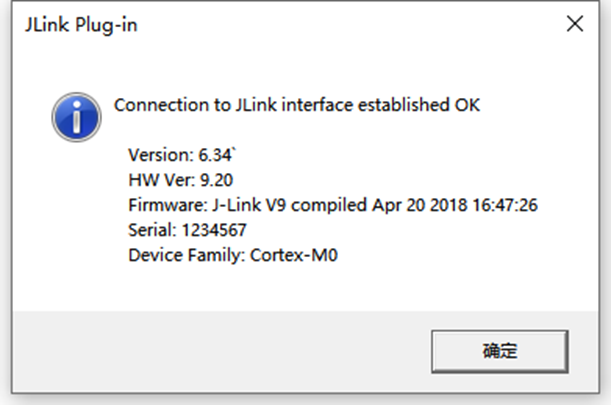Click the Serial: 1234567 line
The image size is (611, 405).
click(187, 230)
